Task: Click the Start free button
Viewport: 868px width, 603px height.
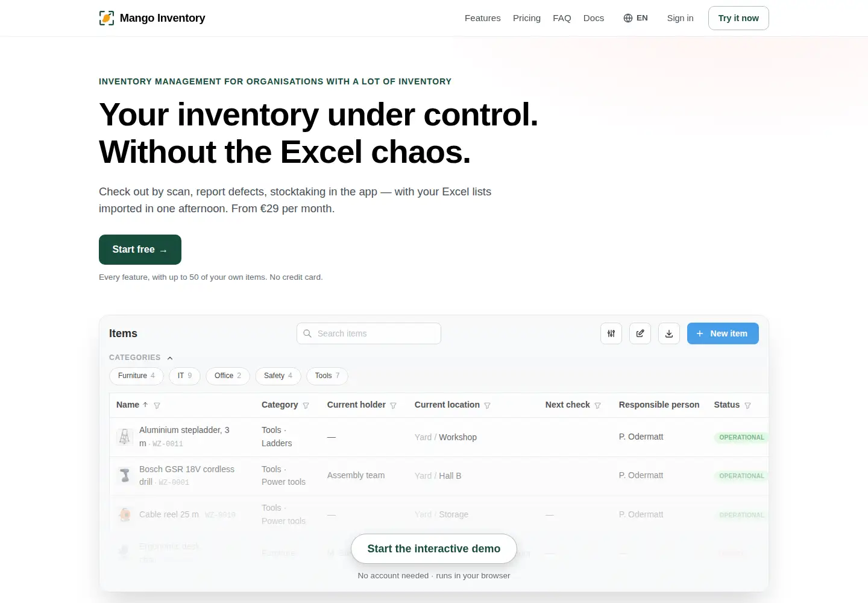Action: (x=140, y=250)
